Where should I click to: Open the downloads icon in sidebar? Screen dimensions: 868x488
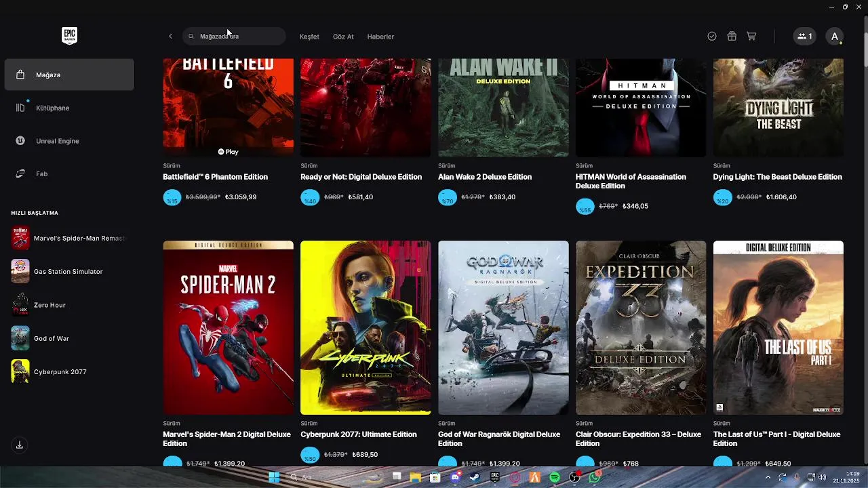[20, 445]
